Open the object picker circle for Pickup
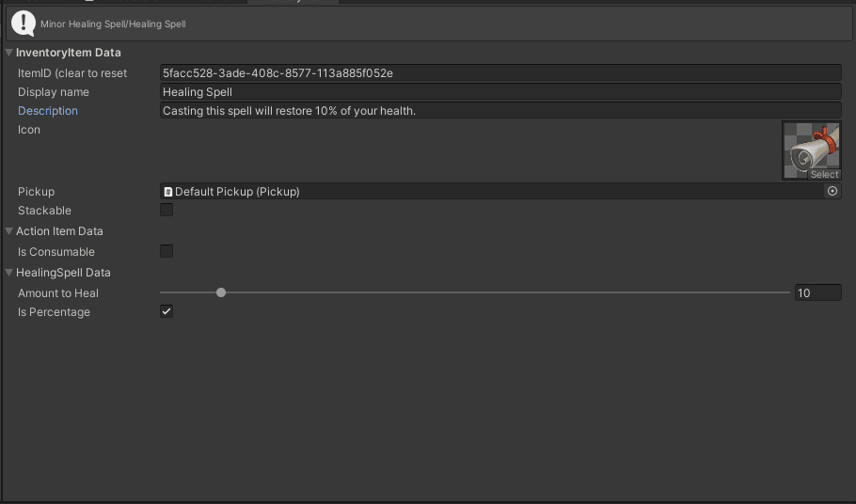 click(832, 191)
